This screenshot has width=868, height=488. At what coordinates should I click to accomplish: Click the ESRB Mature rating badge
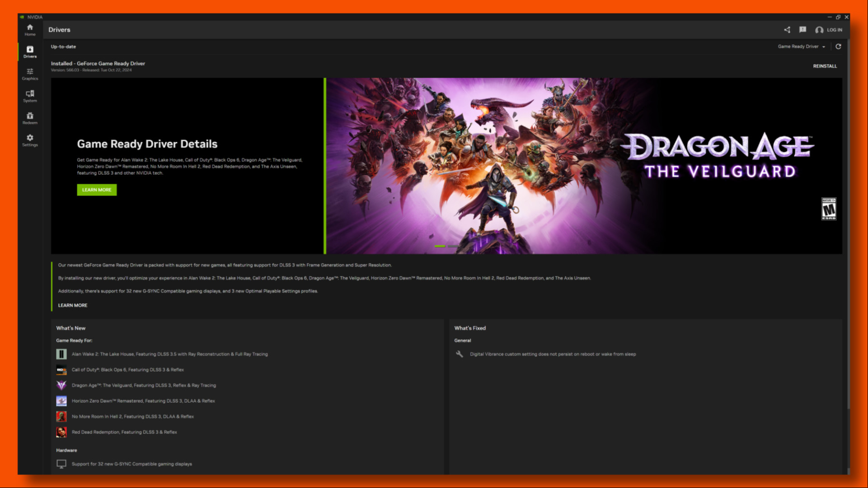click(x=829, y=209)
